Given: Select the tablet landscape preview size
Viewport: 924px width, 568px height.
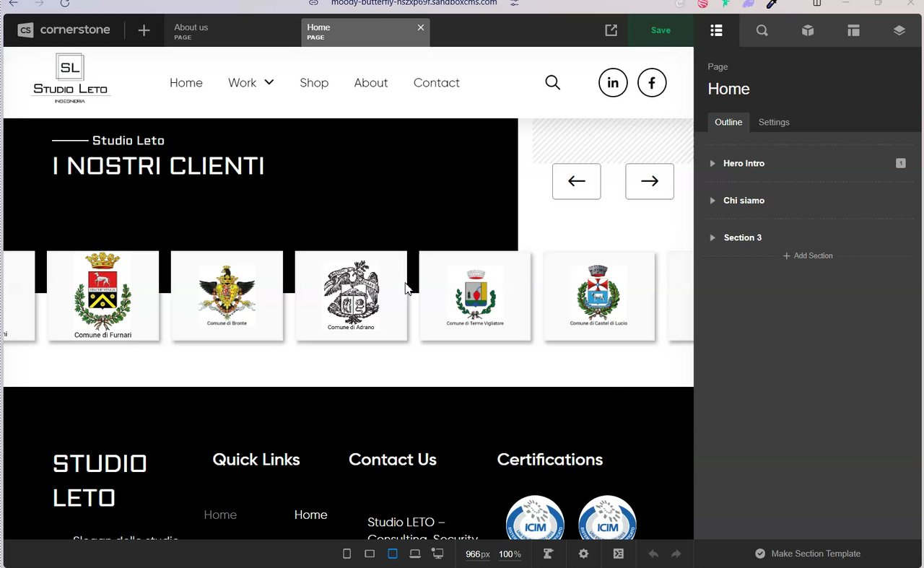Looking at the screenshot, I should coord(370,554).
